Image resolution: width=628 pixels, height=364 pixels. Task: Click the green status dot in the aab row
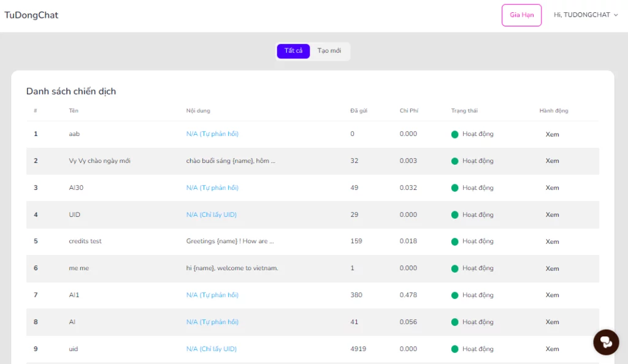click(x=454, y=134)
